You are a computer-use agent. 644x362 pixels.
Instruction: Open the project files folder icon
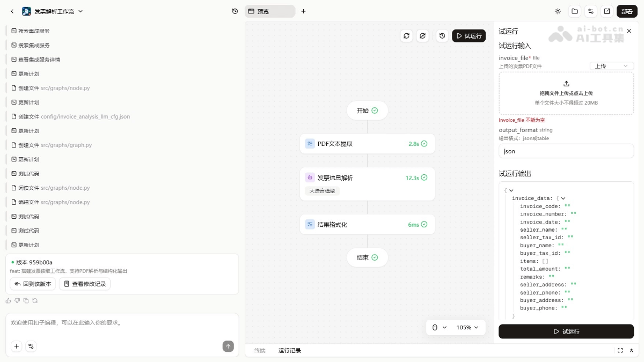point(575,11)
